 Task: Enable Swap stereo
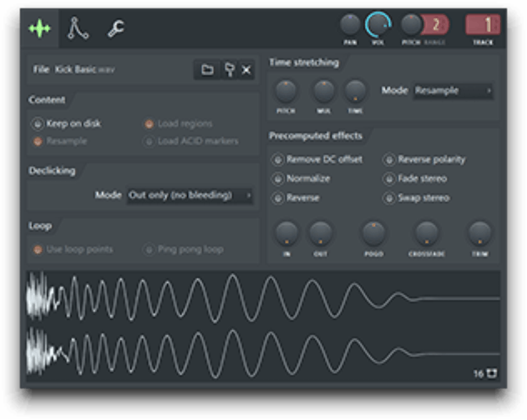coord(416,198)
